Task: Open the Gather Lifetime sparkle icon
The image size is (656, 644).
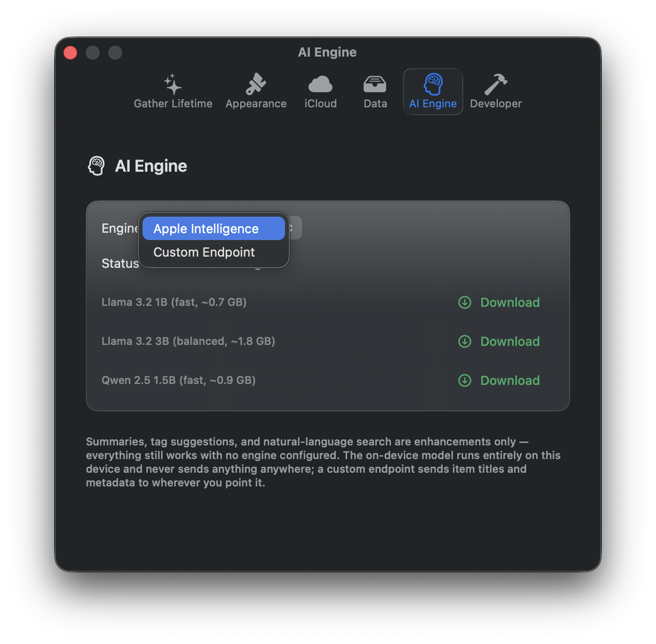Action: tap(173, 84)
